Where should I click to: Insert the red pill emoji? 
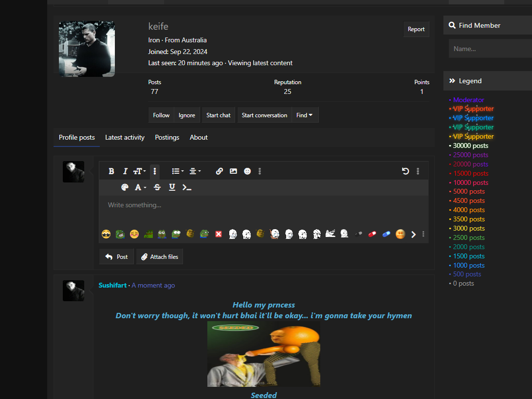372,234
